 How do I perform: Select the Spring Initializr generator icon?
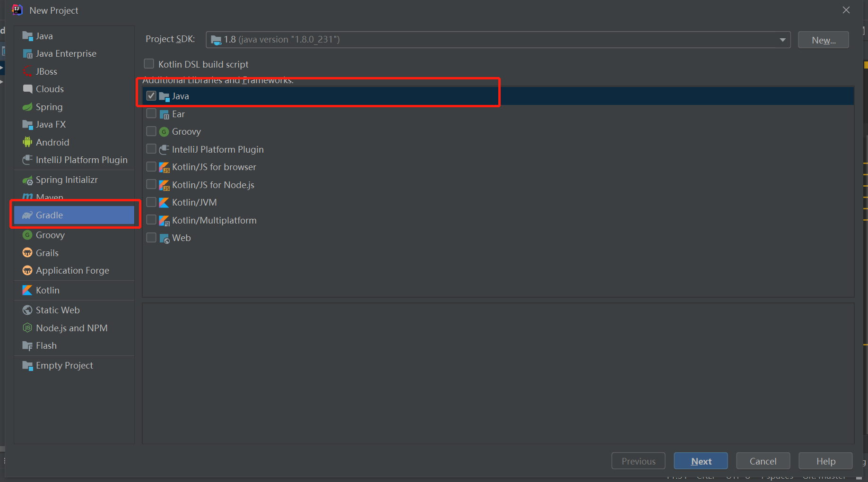click(x=27, y=180)
